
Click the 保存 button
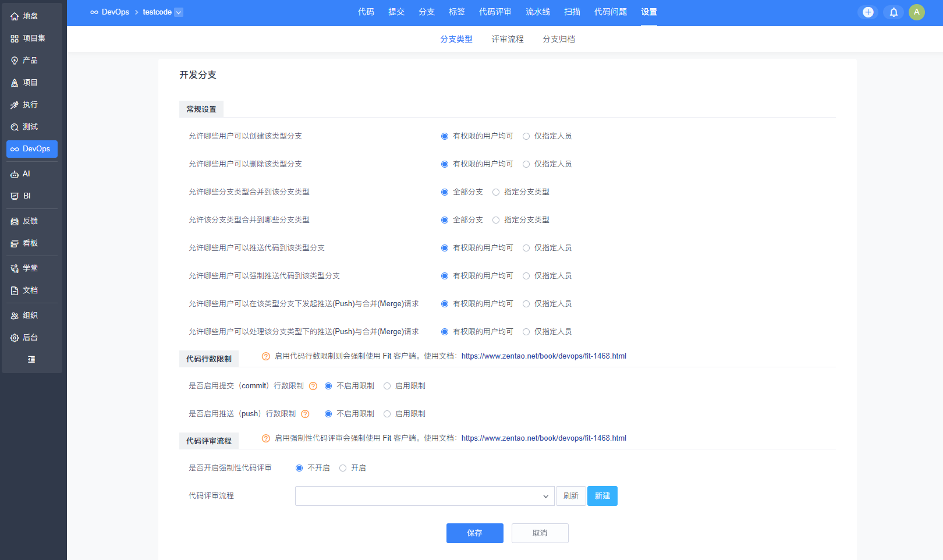coord(474,533)
